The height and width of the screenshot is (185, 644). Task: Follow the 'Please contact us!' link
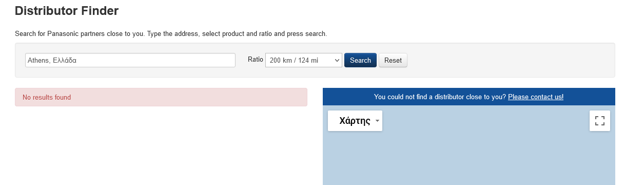coord(536,97)
